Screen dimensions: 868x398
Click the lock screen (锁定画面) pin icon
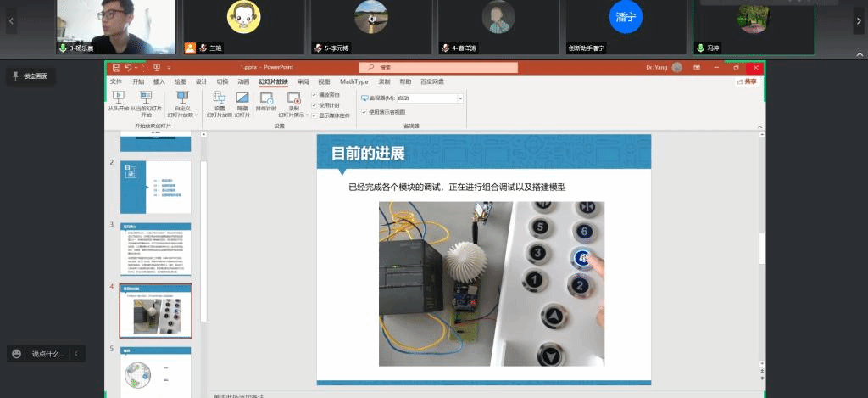[15, 76]
